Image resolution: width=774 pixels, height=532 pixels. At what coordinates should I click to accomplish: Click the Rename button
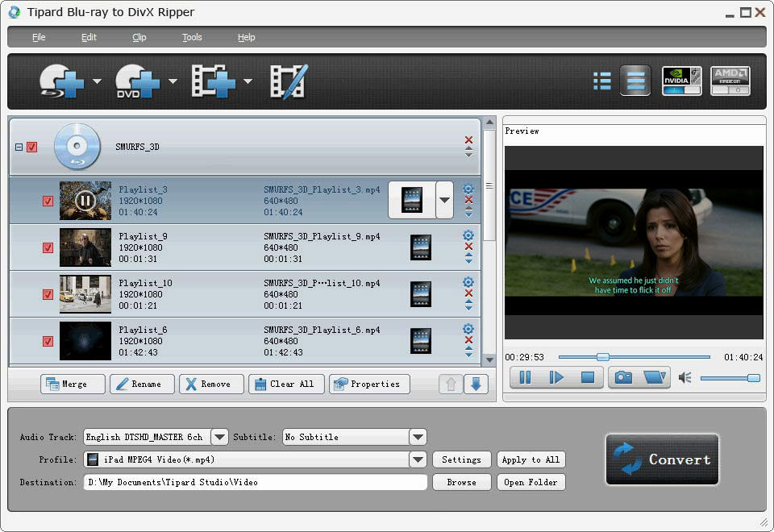pyautogui.click(x=142, y=384)
